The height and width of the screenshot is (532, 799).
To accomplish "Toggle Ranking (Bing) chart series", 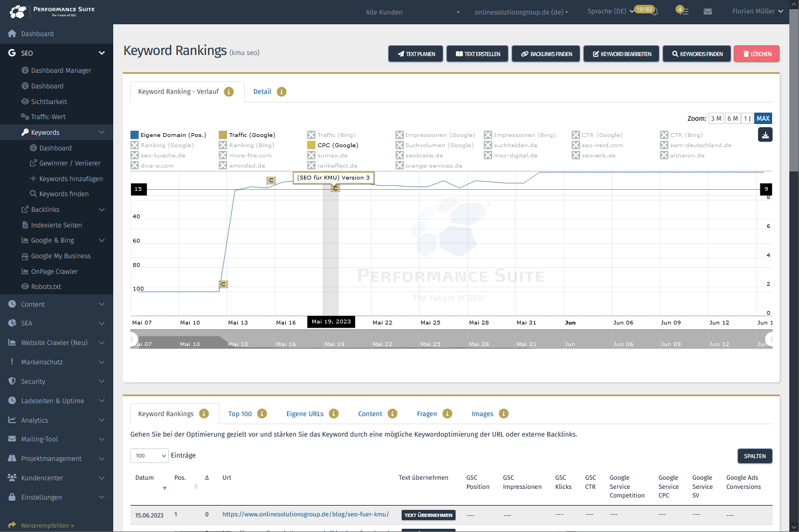I will pyautogui.click(x=223, y=145).
